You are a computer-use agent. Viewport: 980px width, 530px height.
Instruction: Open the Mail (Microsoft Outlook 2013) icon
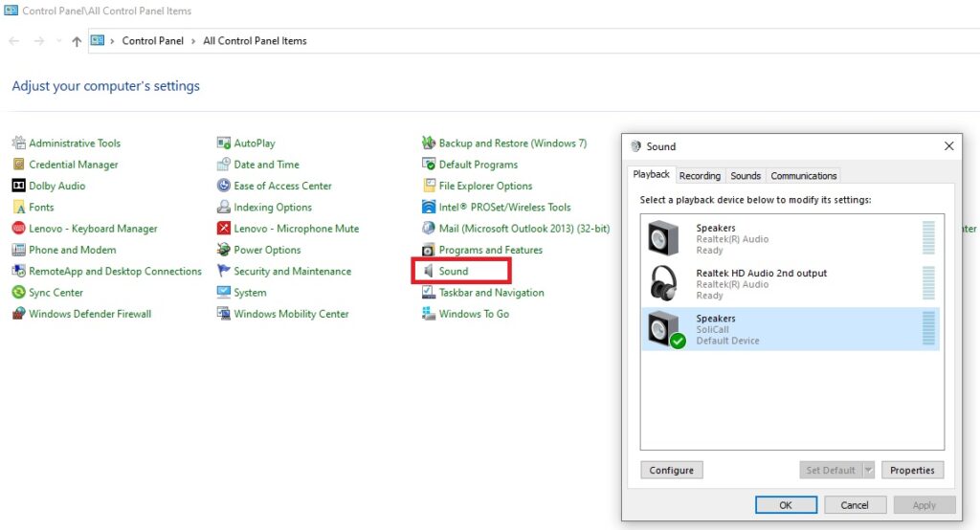click(429, 228)
